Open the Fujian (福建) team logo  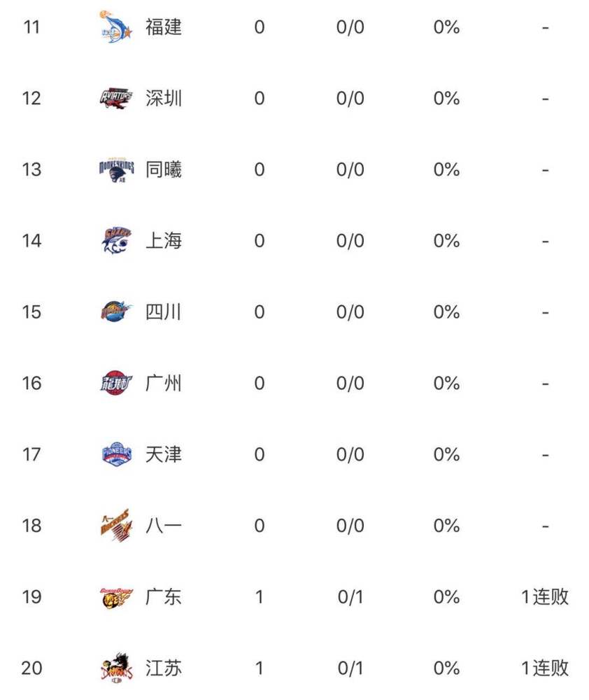coord(116,27)
